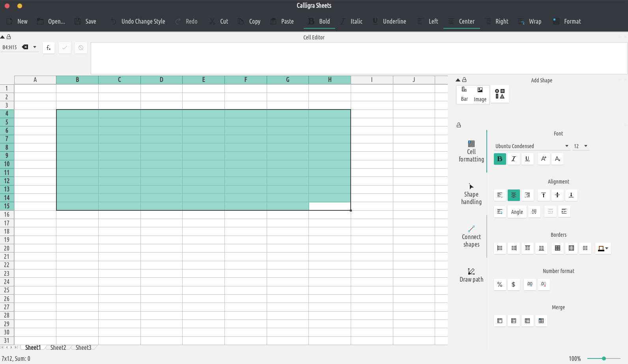This screenshot has width=628, height=364.
Task: Switch to the Sheet2 tab
Action: click(58, 347)
